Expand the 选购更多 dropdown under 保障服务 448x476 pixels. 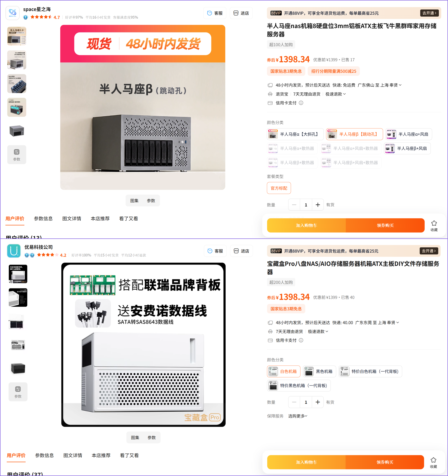tap(298, 416)
